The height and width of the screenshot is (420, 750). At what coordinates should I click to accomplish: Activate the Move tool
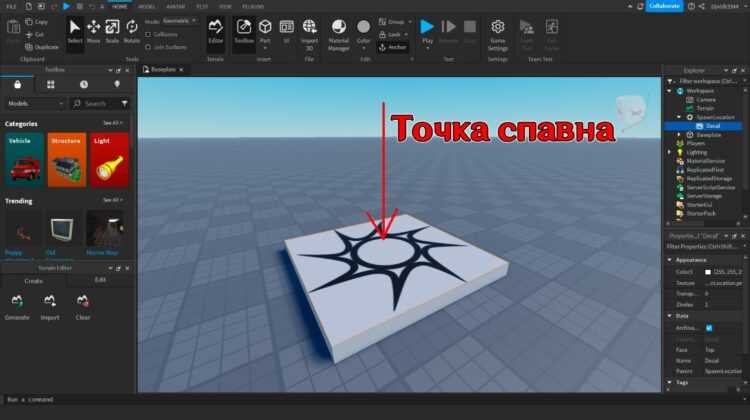coord(94,32)
